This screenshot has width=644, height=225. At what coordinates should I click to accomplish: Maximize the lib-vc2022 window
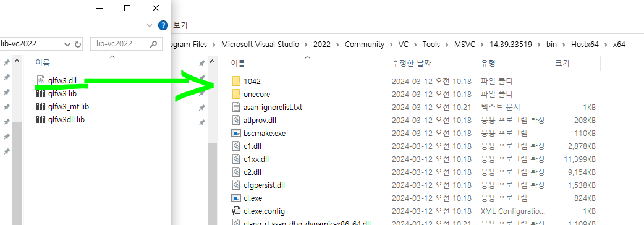click(x=127, y=8)
